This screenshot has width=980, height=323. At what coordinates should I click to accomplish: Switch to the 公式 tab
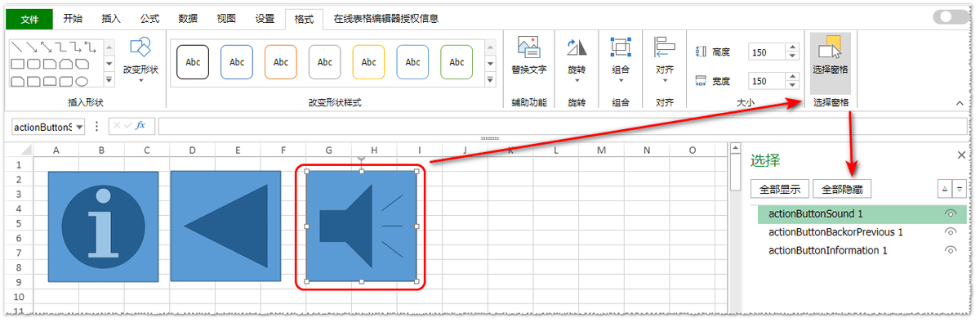[x=149, y=19]
